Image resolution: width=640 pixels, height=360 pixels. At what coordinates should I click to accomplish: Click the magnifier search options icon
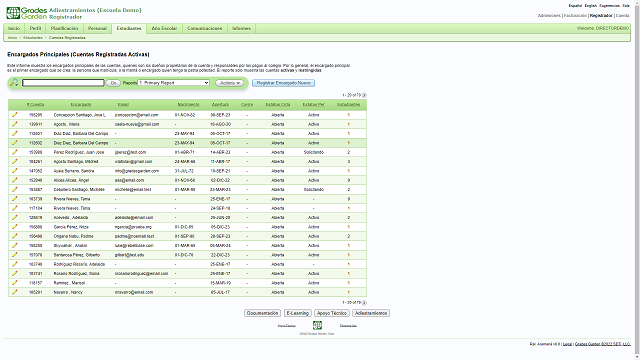[14, 83]
